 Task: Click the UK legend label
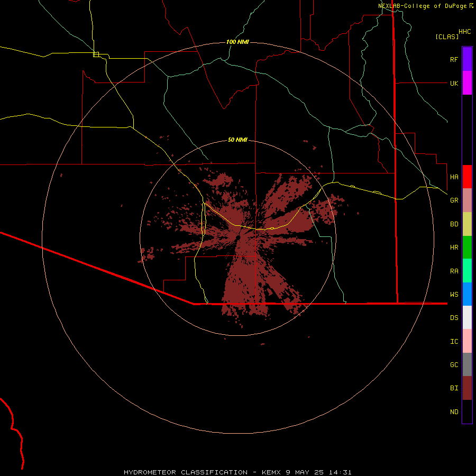coord(454,83)
